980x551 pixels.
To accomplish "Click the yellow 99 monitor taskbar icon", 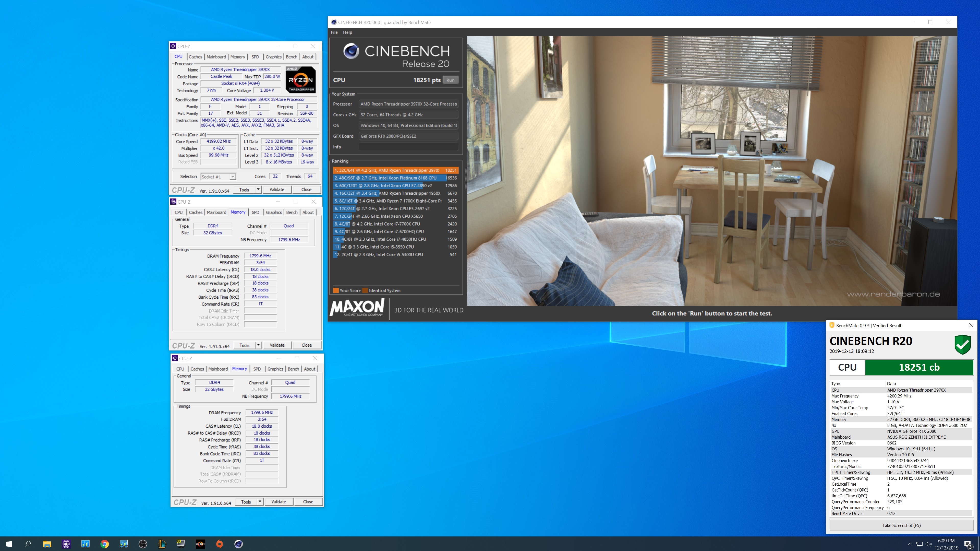I will tap(181, 544).
